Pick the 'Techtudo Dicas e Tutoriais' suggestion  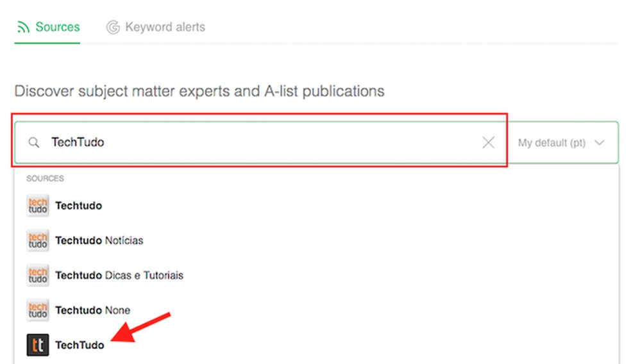click(119, 276)
